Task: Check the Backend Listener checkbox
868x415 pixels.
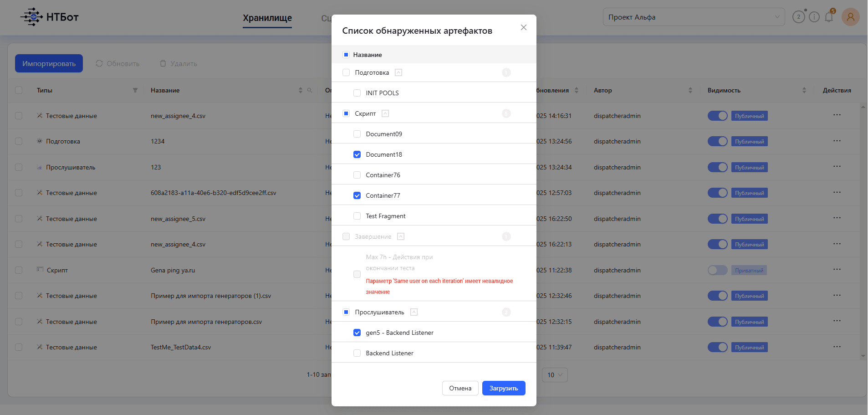Action: click(357, 353)
